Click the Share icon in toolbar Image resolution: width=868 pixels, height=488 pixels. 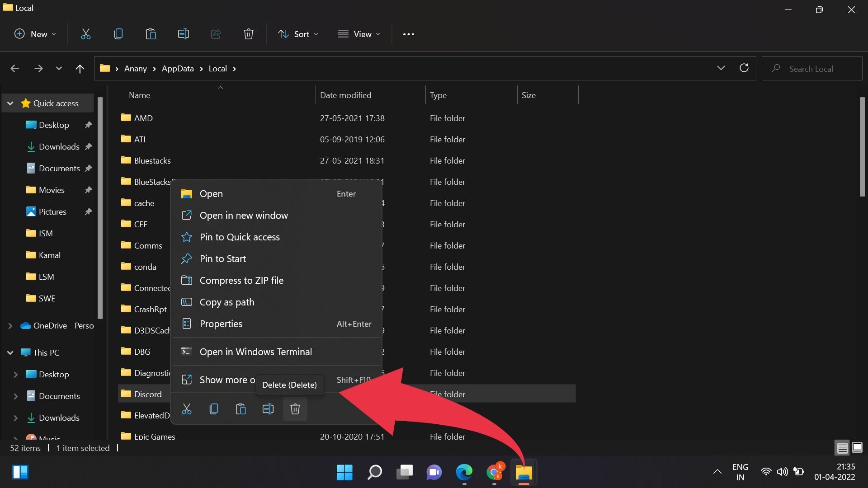pyautogui.click(x=217, y=34)
